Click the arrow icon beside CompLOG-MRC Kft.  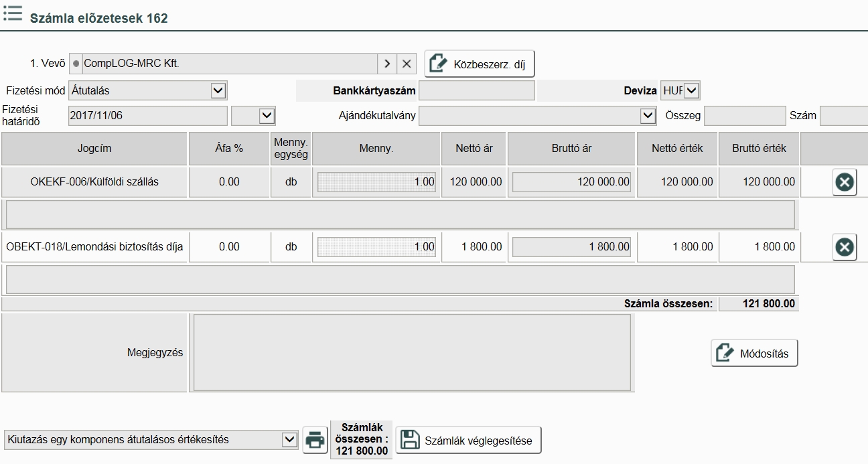(386, 64)
